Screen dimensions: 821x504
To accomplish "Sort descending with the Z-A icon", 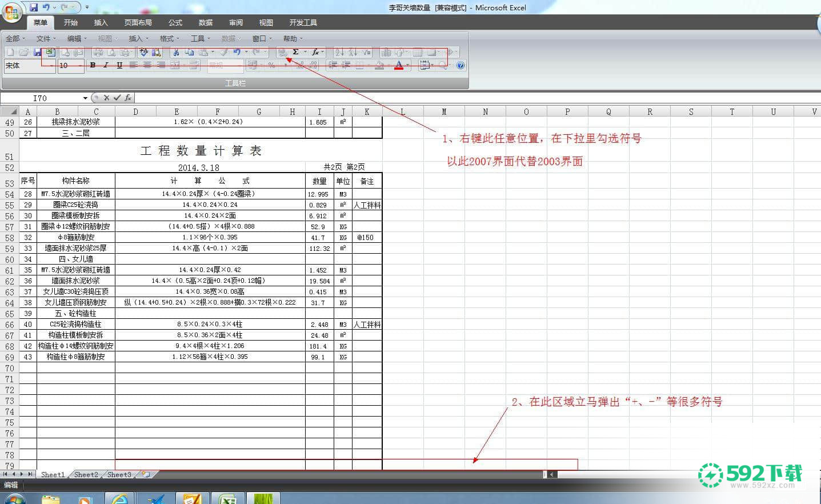I will pyautogui.click(x=353, y=52).
